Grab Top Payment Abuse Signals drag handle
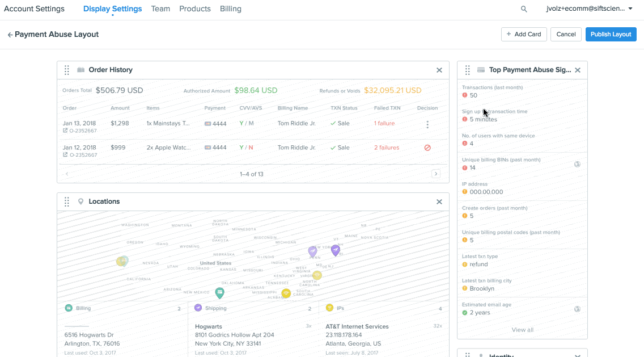The width and height of the screenshot is (644, 357). (x=467, y=70)
